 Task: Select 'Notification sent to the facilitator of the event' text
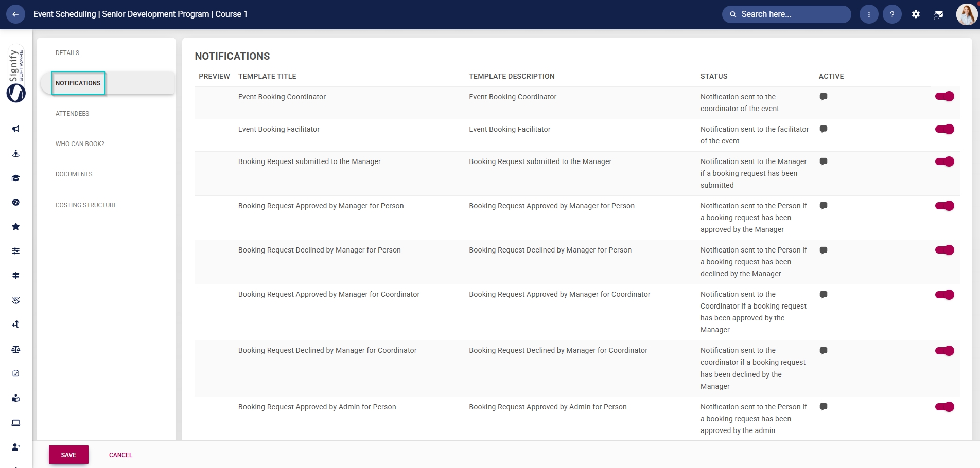[755, 135]
